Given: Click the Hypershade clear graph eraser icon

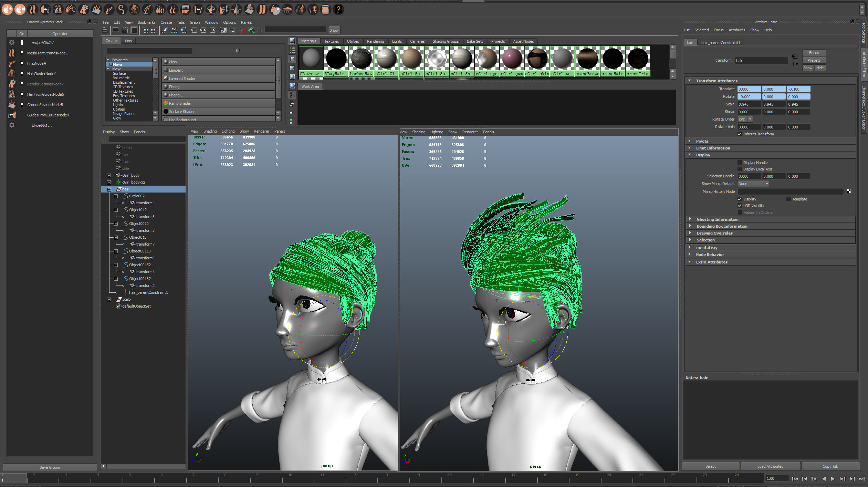Looking at the screenshot, I should 165,30.
